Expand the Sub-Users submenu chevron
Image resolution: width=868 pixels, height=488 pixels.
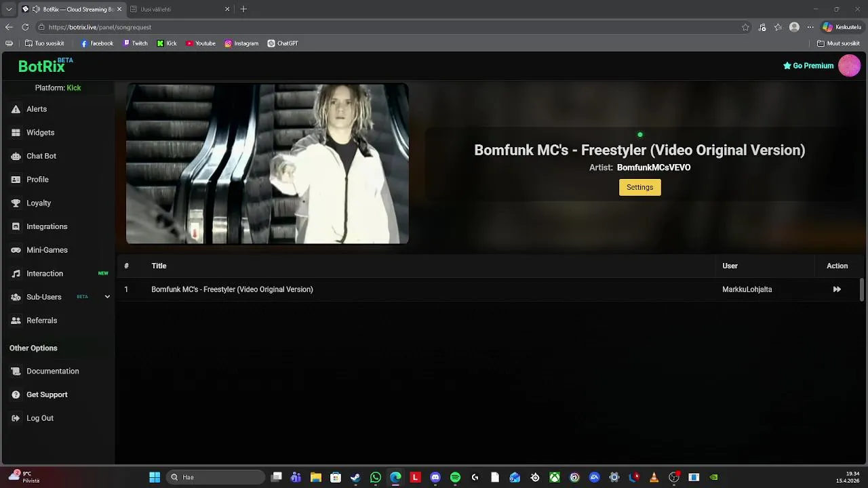(106, 297)
